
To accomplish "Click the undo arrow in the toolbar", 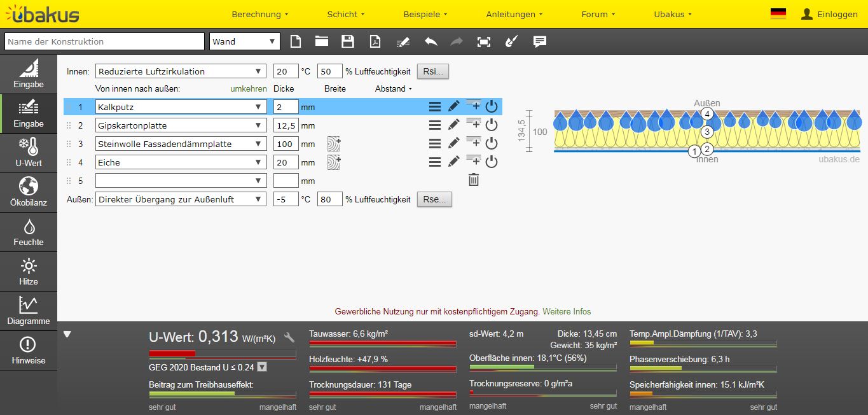I will pyautogui.click(x=431, y=41).
